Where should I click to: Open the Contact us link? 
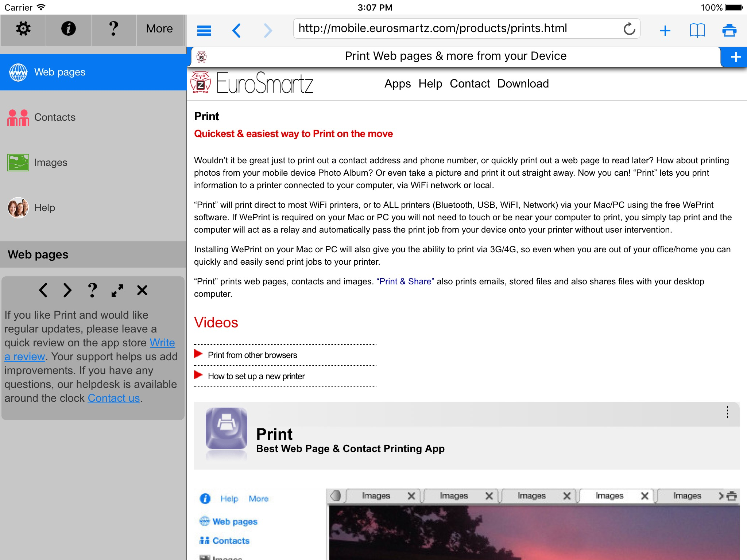pos(113,398)
